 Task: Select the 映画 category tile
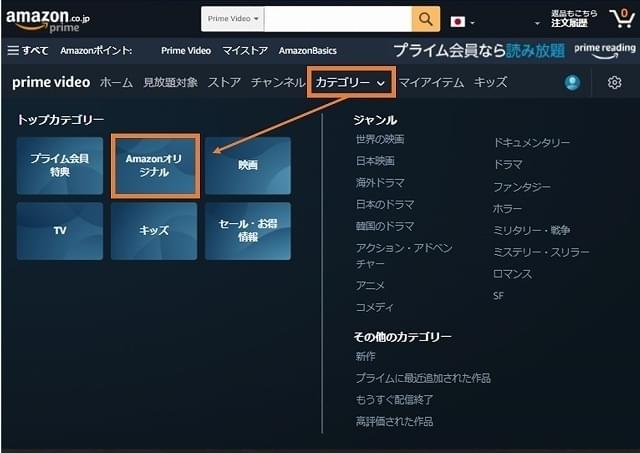(x=248, y=165)
